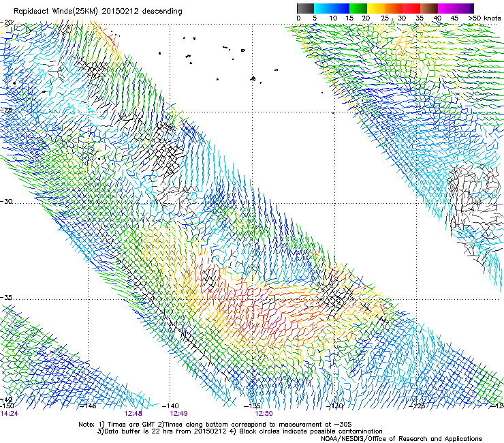Click the 14:24 swath time label
This screenshot has height=443, width=504.
point(10,414)
